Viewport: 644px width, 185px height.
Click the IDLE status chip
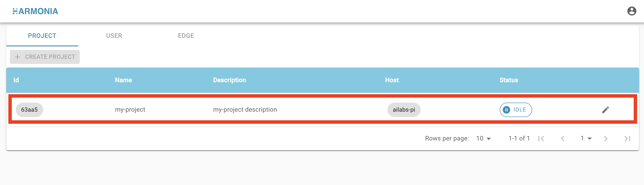(515, 110)
